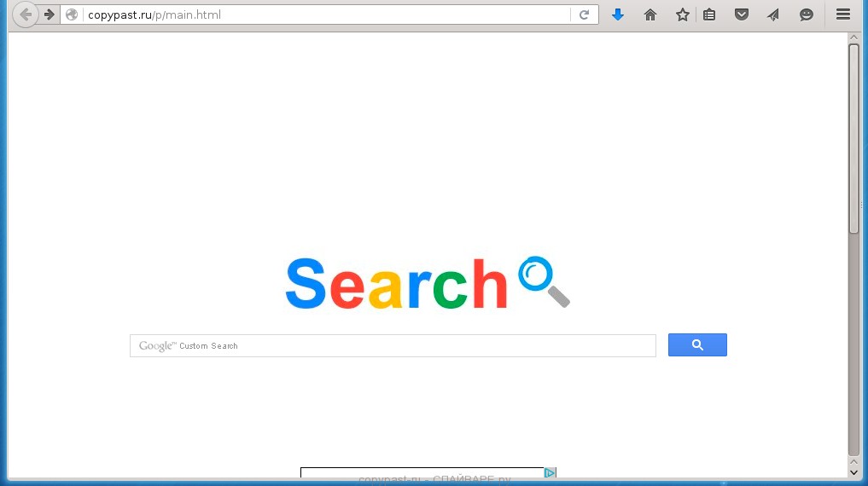
Task: Open the downloads arrow icon
Action: coord(618,15)
